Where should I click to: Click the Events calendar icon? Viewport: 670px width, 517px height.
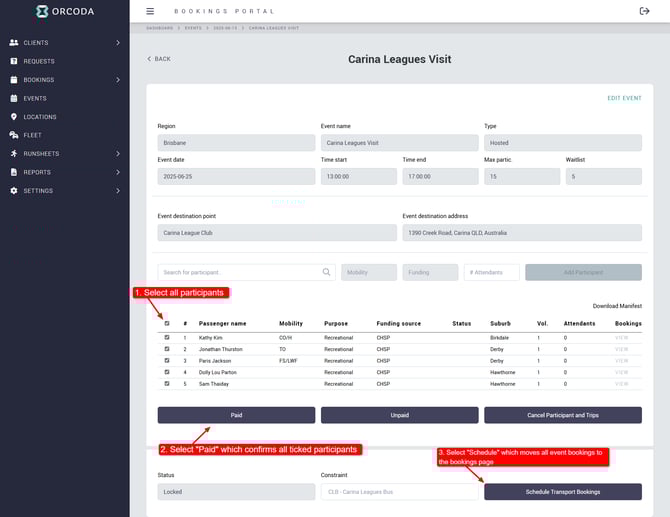(x=14, y=98)
